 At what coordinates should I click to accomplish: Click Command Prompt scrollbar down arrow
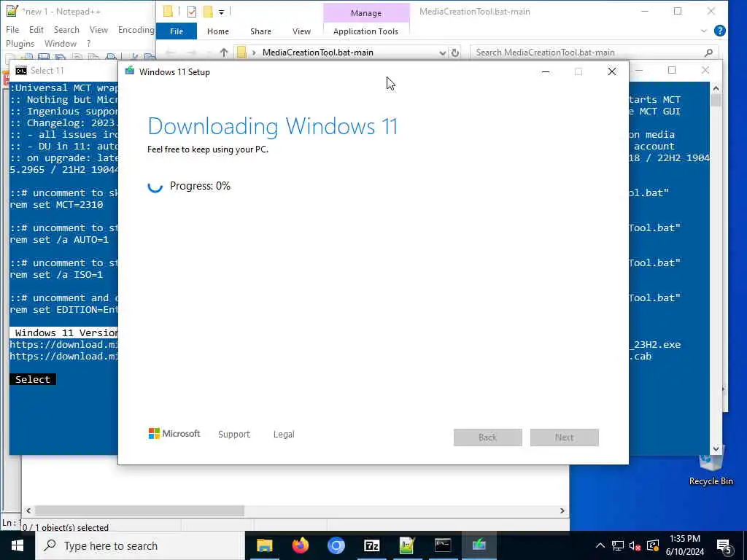click(x=716, y=448)
